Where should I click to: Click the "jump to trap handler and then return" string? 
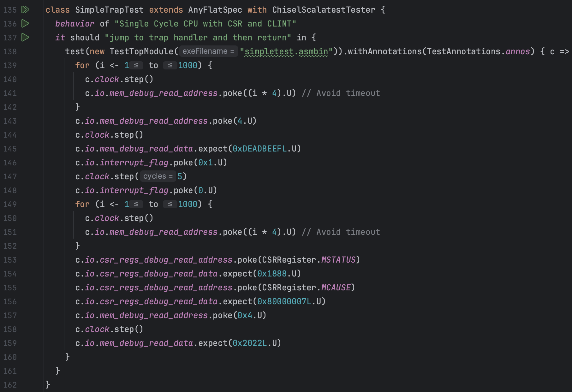pos(198,38)
